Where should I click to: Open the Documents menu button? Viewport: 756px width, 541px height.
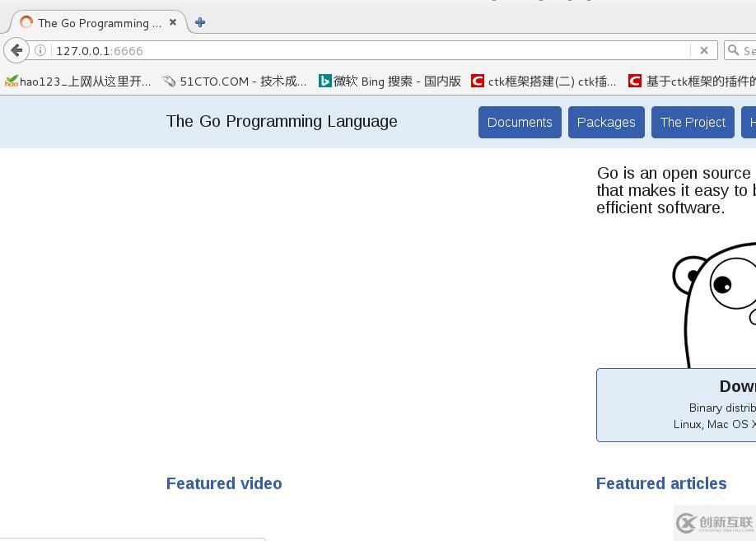pos(520,122)
